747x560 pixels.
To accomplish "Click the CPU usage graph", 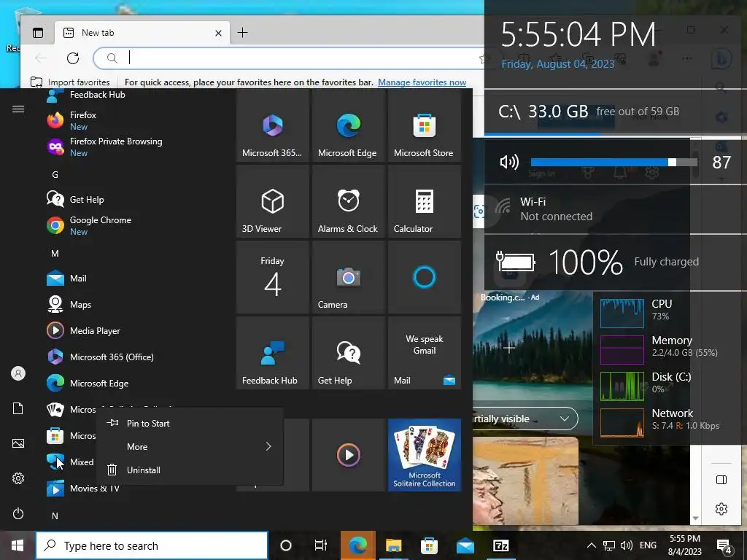I will (x=622, y=313).
